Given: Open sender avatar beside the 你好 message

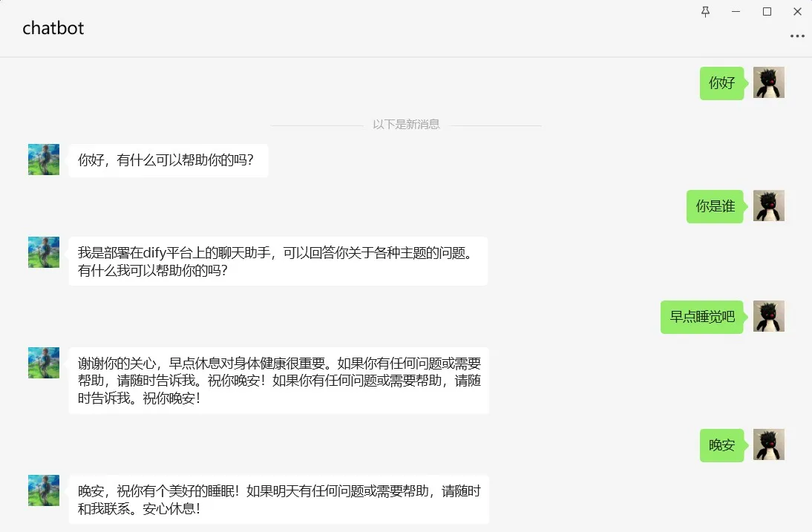Looking at the screenshot, I should click(768, 82).
